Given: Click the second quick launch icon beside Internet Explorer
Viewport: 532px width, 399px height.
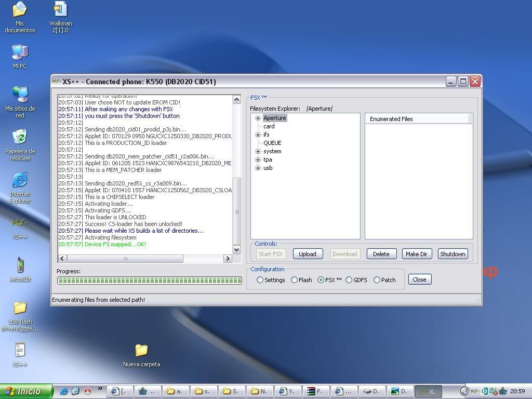Looking at the screenshot, I should pos(75,391).
